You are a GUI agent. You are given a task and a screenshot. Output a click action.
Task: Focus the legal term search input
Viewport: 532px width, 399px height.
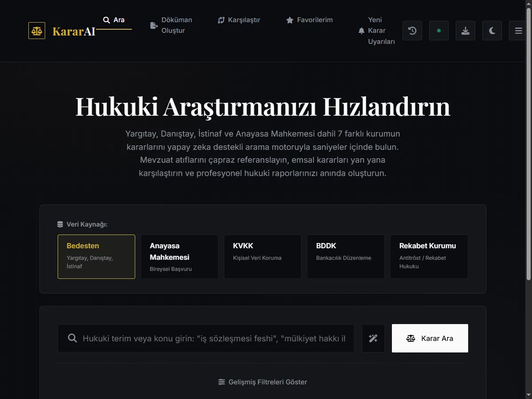(206, 338)
